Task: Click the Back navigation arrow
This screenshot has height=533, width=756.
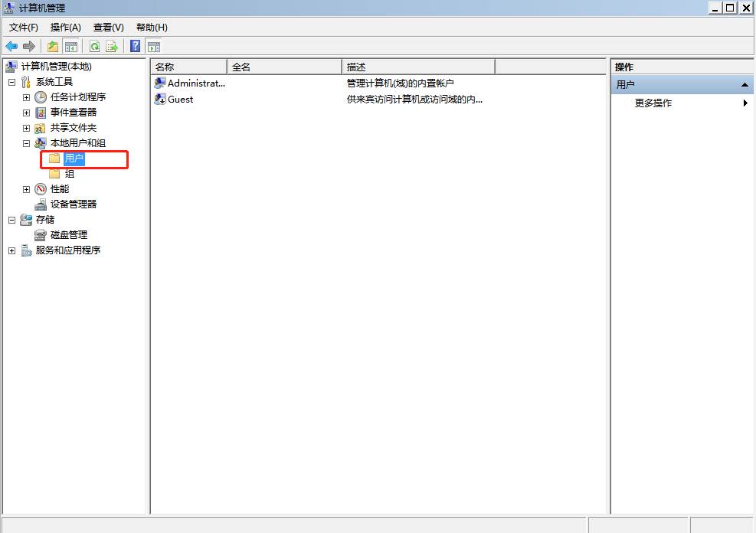Action: click(11, 46)
